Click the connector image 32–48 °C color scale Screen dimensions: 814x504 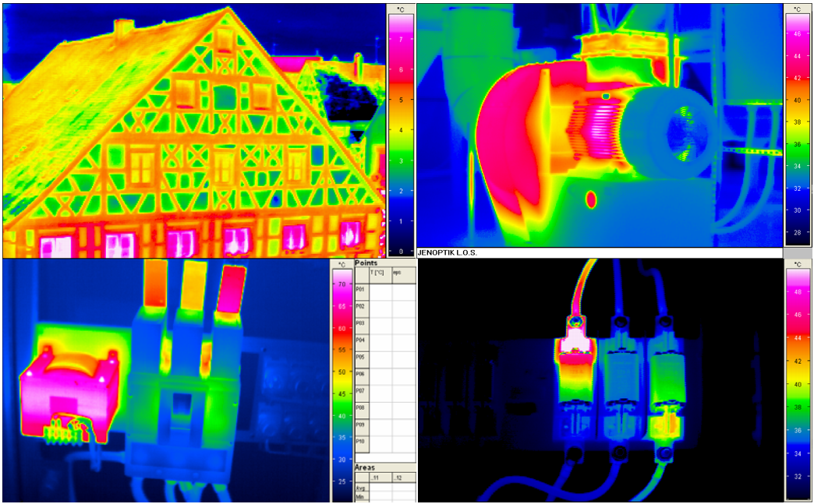coord(798,381)
